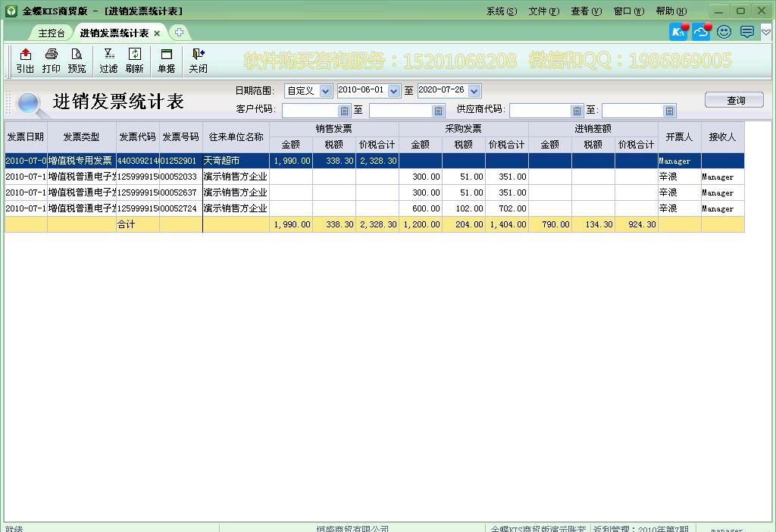Open the message bubble icon
The image size is (776, 532).
tap(745, 32)
